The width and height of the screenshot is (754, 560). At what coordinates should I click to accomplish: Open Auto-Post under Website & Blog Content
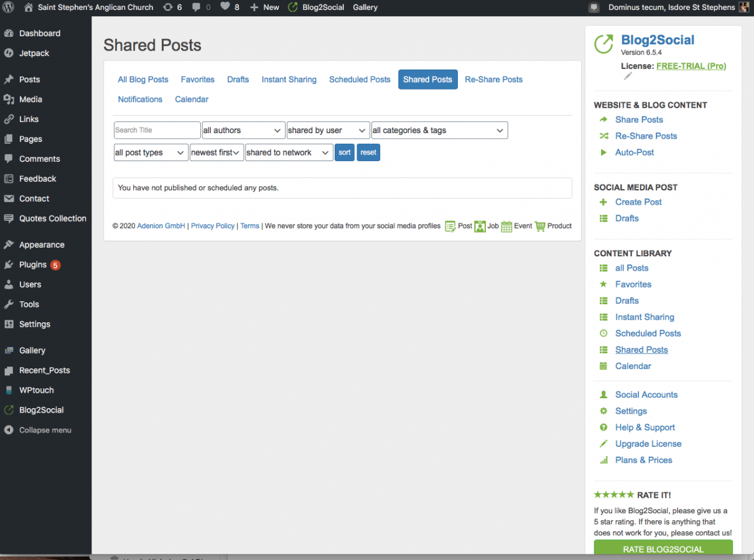[635, 152]
